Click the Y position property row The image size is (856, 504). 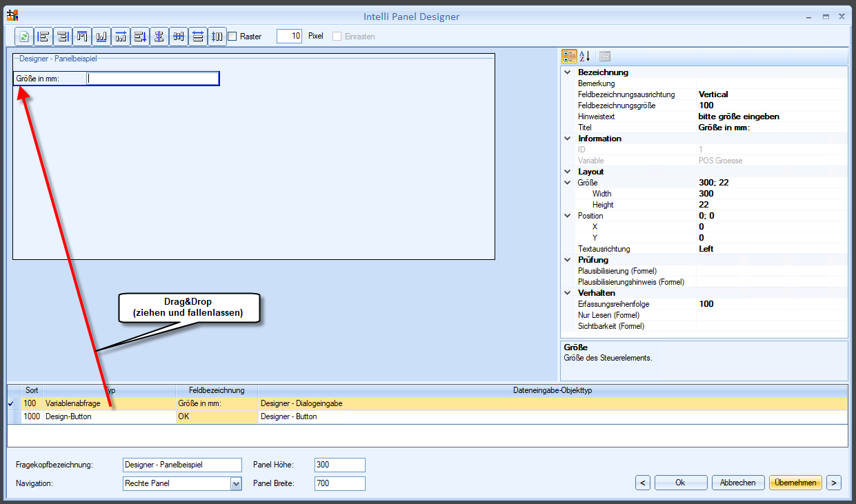(x=705, y=238)
